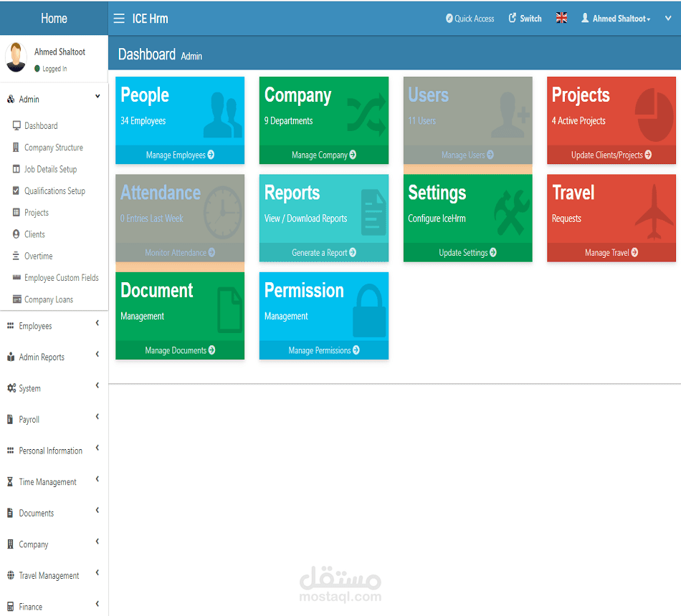
Task: Open Employee Custom Fields menu item
Action: point(61,277)
